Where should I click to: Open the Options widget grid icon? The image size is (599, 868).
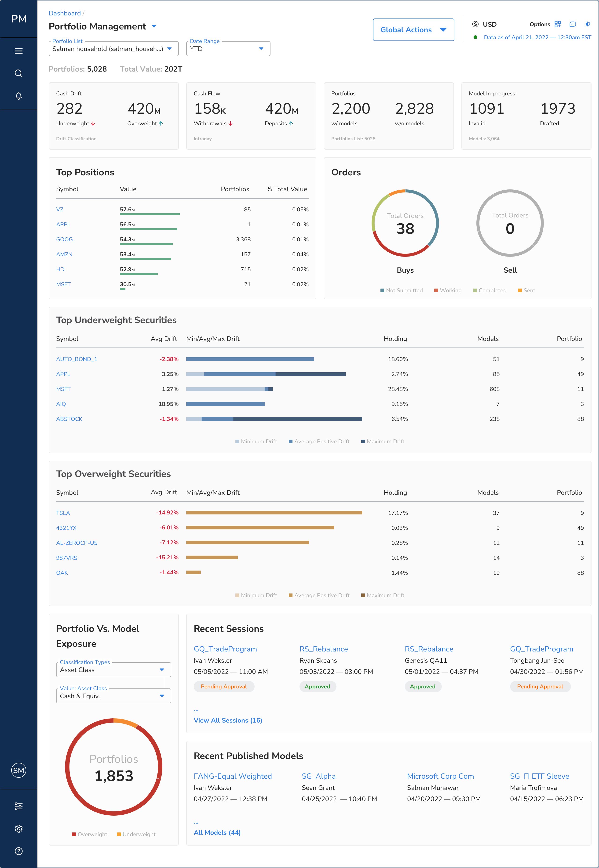pos(558,24)
